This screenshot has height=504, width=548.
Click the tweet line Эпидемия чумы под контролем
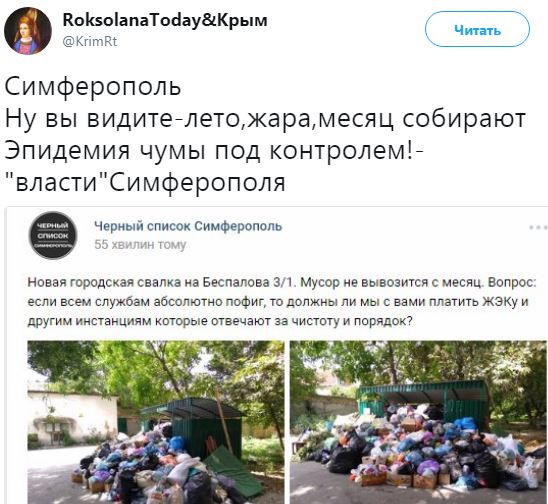(214, 151)
